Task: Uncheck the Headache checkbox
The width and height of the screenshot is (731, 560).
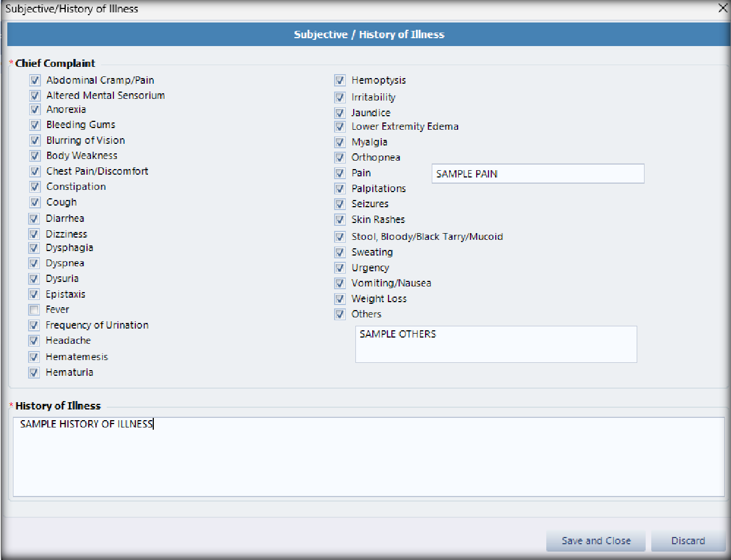Action: click(x=34, y=340)
